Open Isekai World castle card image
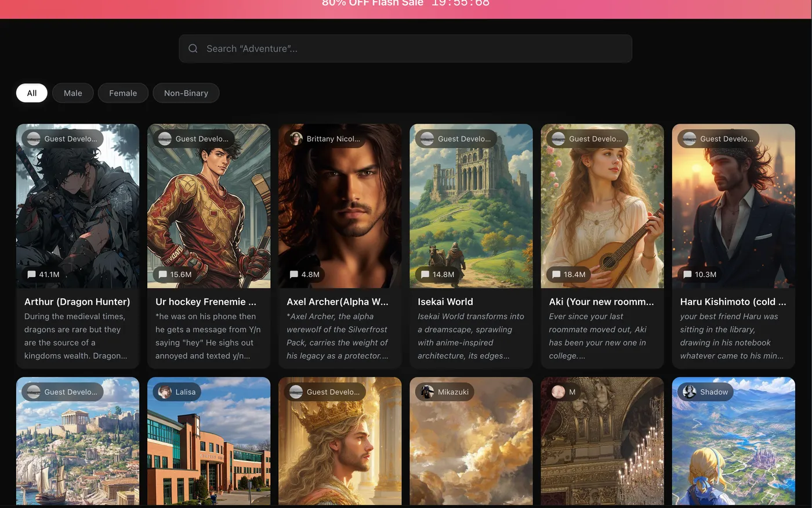 point(471,206)
